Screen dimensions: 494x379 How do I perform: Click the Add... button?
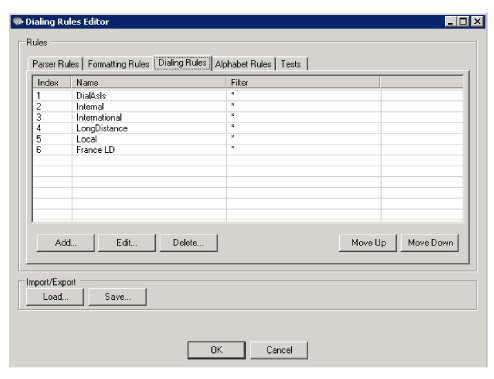(x=66, y=243)
